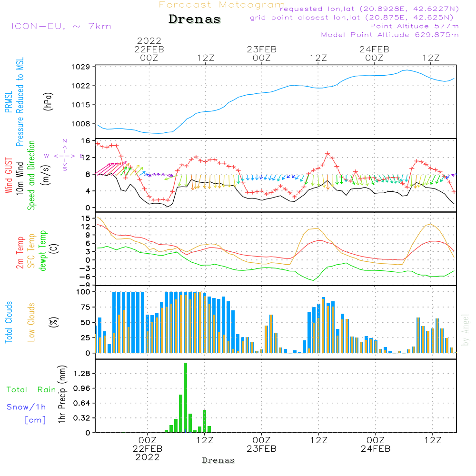Click the '[cm]' snow unit label
The image size is (476, 476).
(x=35, y=420)
